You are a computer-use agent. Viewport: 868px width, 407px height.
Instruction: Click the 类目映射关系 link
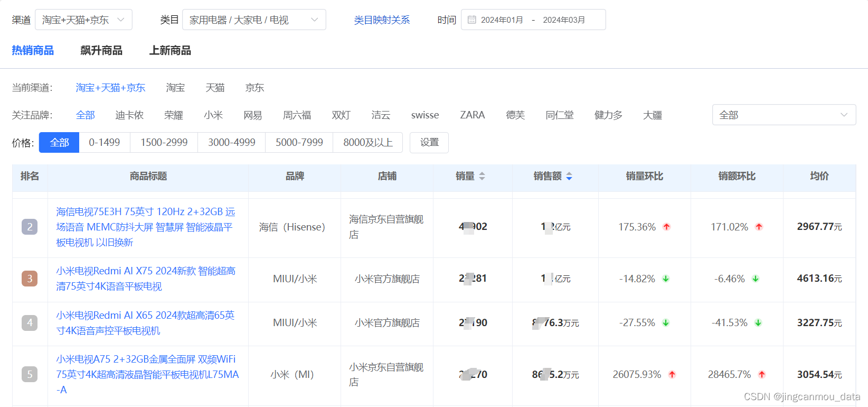coord(382,20)
